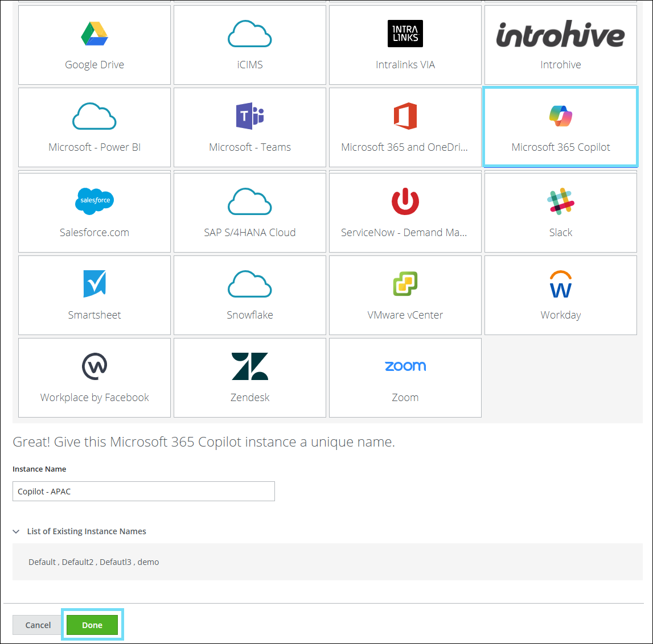This screenshot has width=653, height=644.
Task: Click the Microsoft - Power BI label
Action: pos(95,147)
